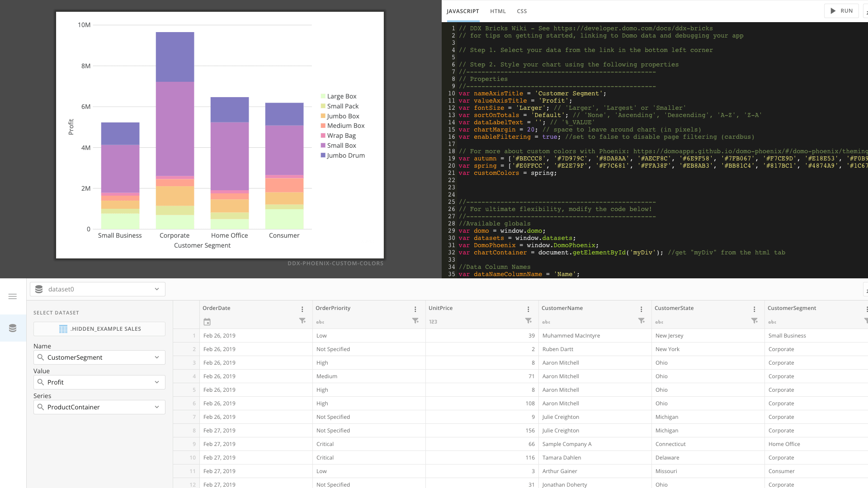Viewport: 868px width, 488px height.
Task: Toggle Large Box legend entry
Action: click(x=341, y=96)
